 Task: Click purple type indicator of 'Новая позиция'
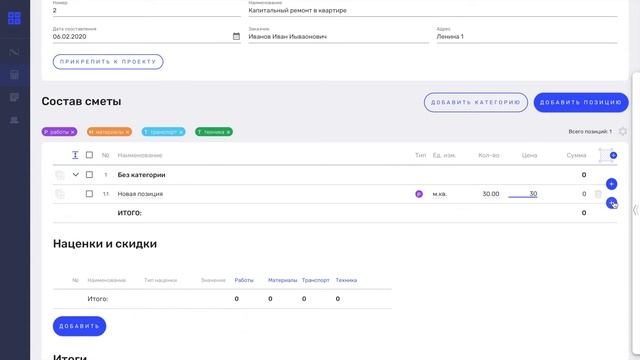[419, 194]
